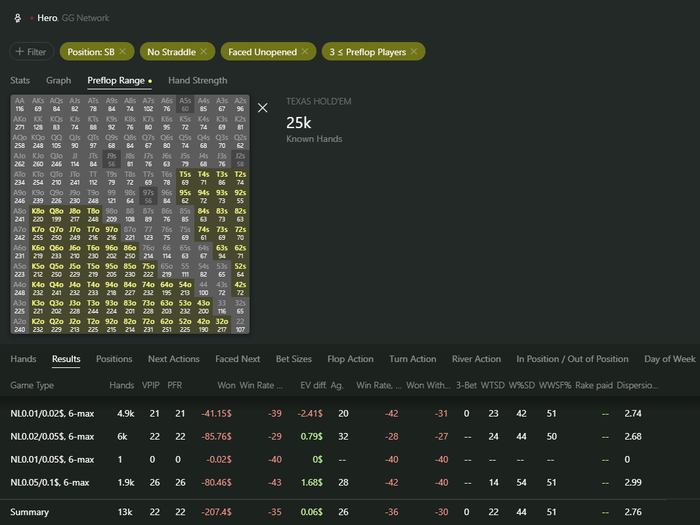
Task: Click the Hero player name
Action: (x=47, y=18)
